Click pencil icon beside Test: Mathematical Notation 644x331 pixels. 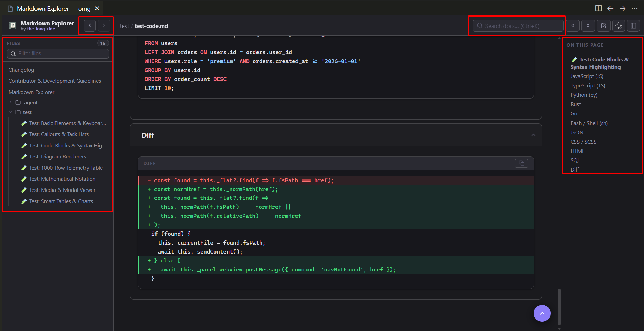(x=24, y=179)
